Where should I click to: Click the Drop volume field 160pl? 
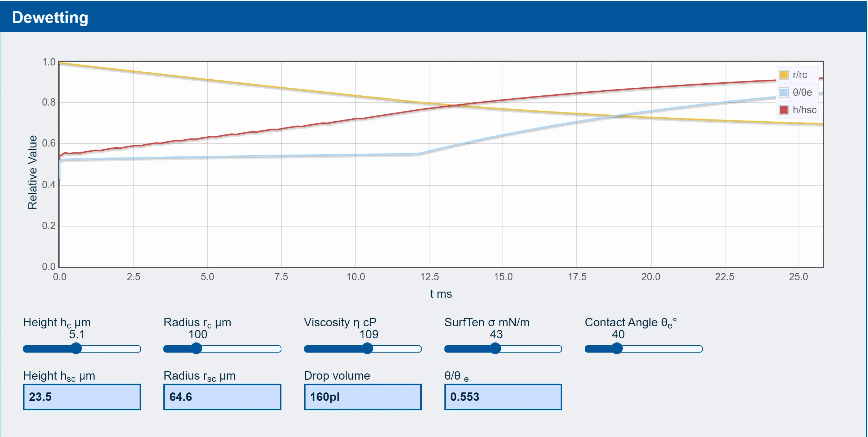coord(363,397)
